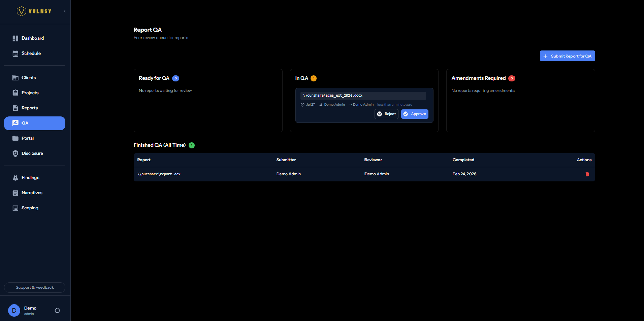
Task: Click 'No reports waiting for review' text
Action: (165, 91)
